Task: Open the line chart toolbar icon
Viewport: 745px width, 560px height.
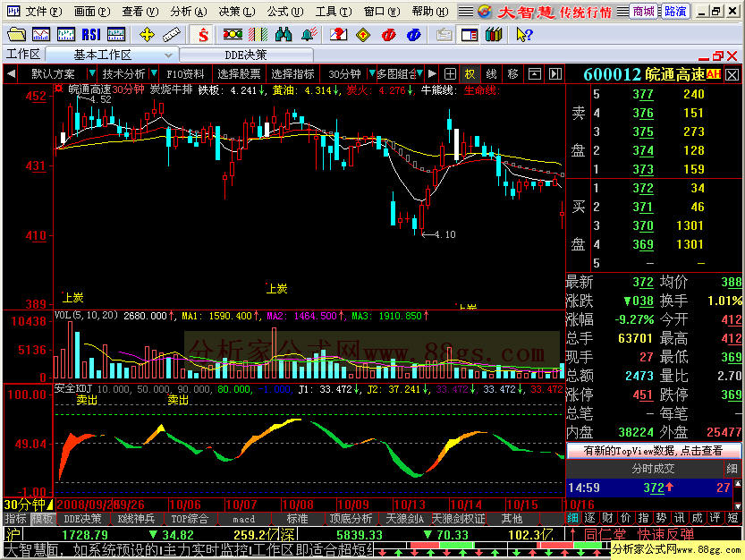Action: (x=41, y=35)
